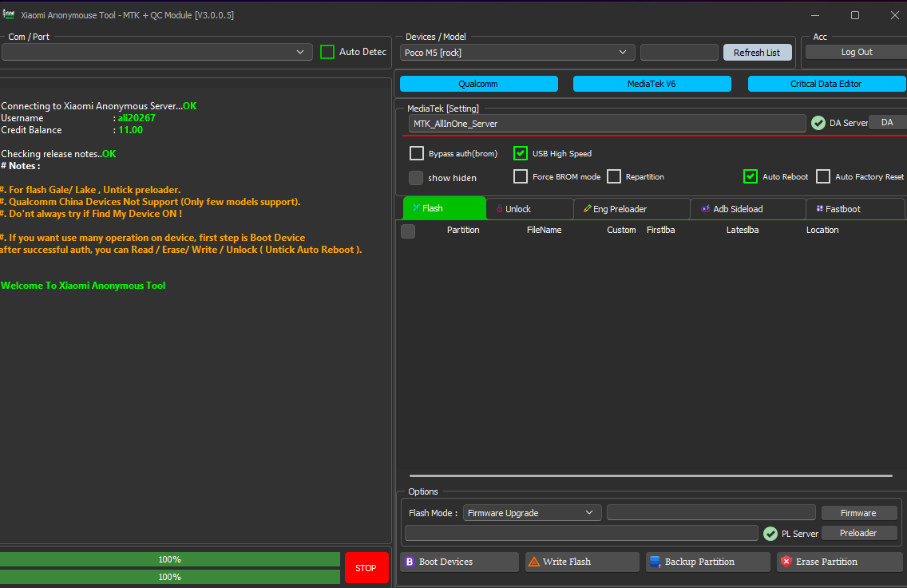Click the green check icon beside PL Server
907x588 pixels.
click(770, 534)
